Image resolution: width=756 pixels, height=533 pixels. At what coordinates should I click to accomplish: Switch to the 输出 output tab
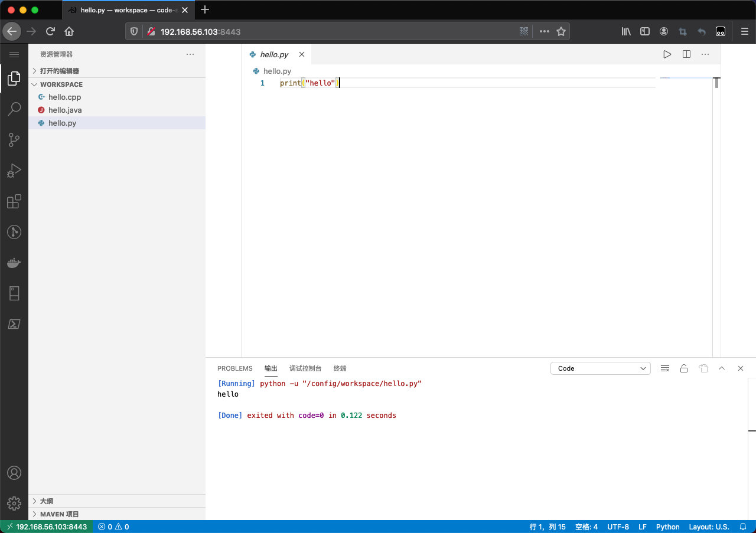coord(271,368)
